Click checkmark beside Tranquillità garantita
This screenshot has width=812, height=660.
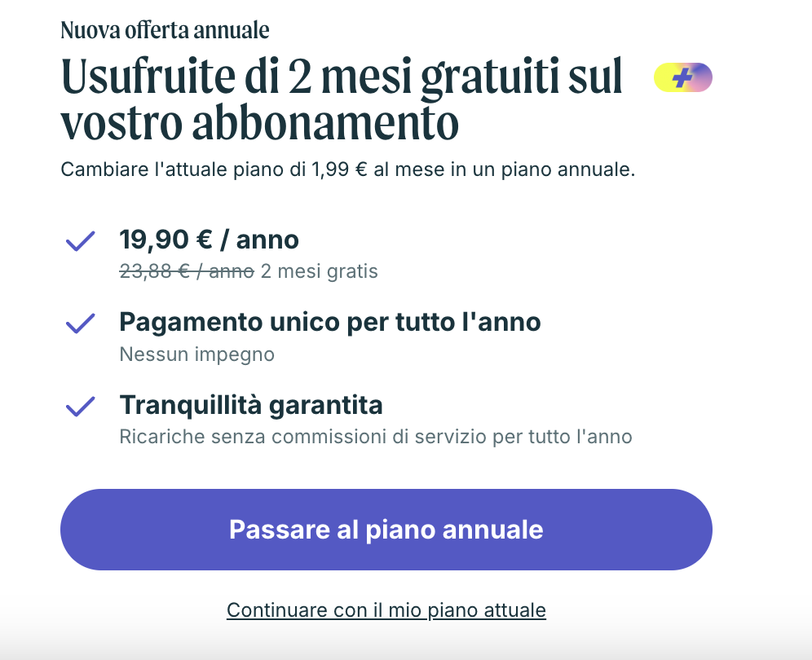(80, 406)
